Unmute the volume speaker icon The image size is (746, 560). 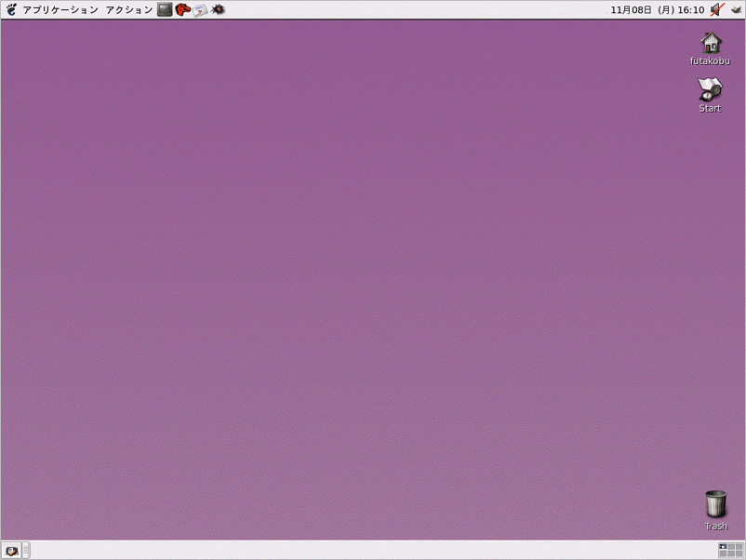tap(717, 9)
